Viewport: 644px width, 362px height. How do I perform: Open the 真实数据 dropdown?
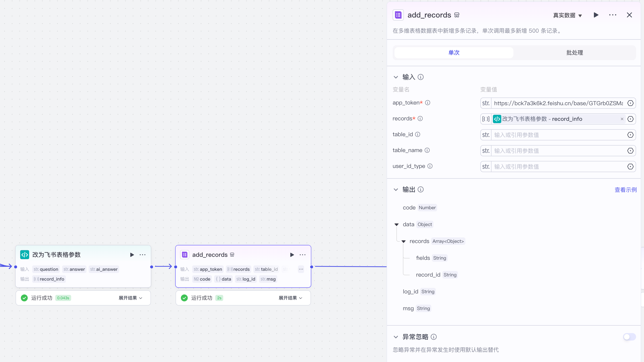(568, 15)
